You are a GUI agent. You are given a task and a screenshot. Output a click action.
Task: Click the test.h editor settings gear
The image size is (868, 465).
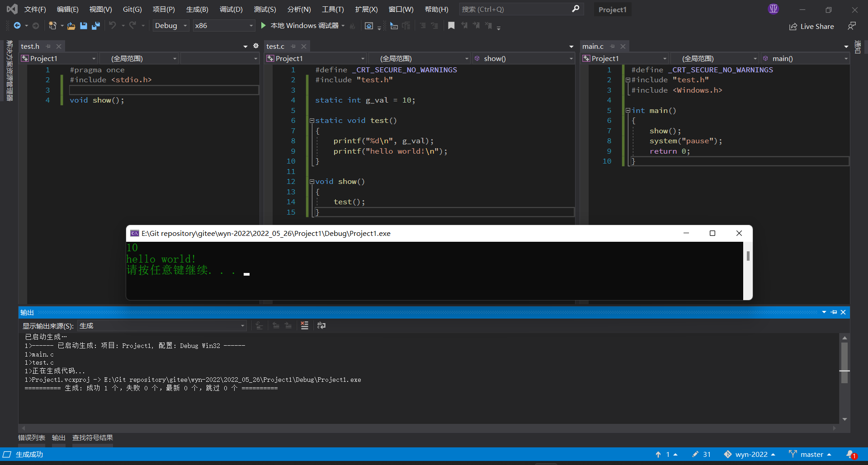[256, 46]
